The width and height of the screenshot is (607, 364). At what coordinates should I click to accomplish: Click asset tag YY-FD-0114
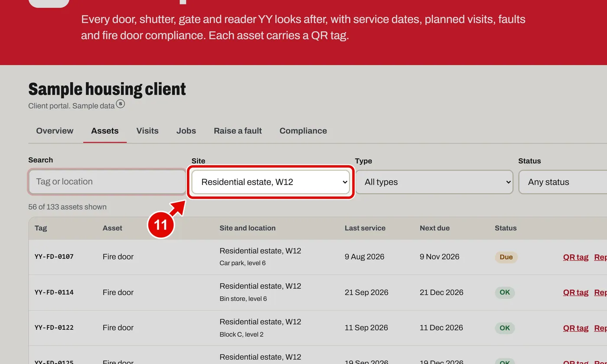click(54, 292)
